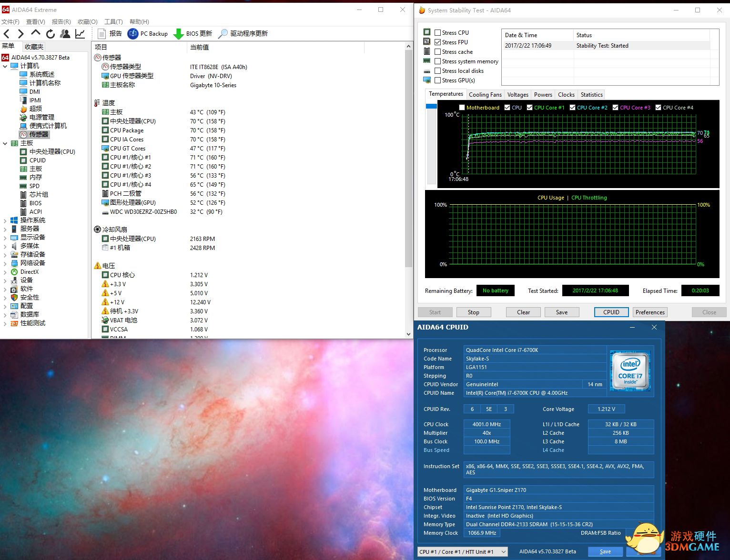The image size is (730, 560).
Task: Open the CPU #1 / Core #1 dropdown
Action: point(463,551)
